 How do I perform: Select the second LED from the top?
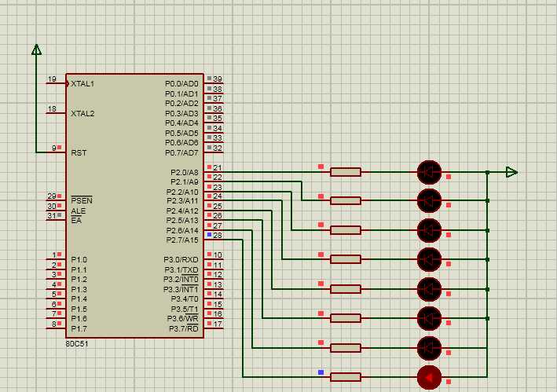[429, 200]
